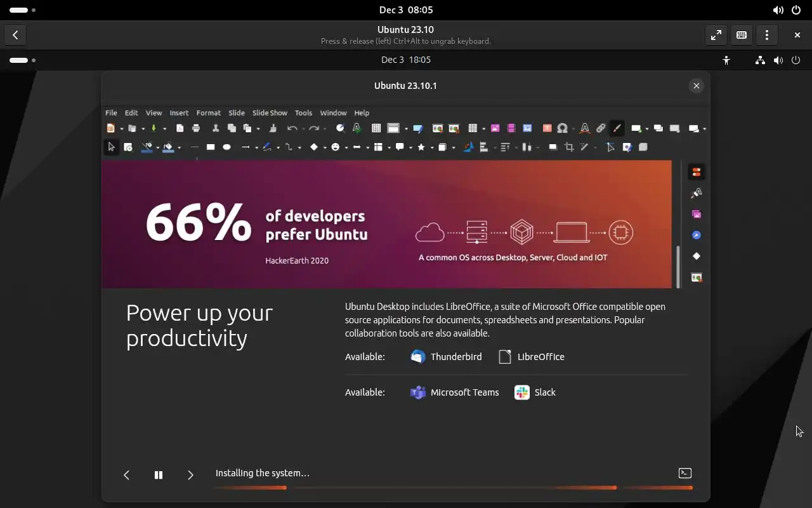Screen dimensions: 812x508
Task: Click the Insert Special Character omega icon
Action: coord(562,128)
